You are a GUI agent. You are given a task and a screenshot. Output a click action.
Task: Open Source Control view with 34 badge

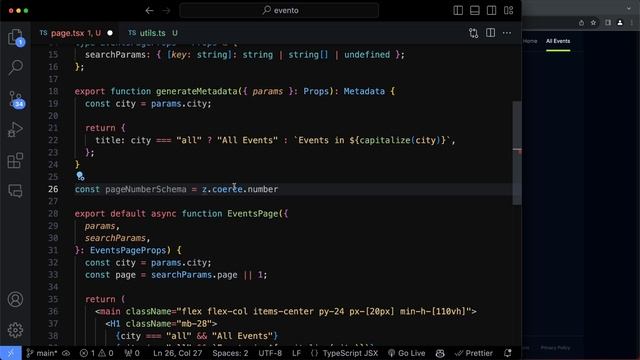(16, 99)
